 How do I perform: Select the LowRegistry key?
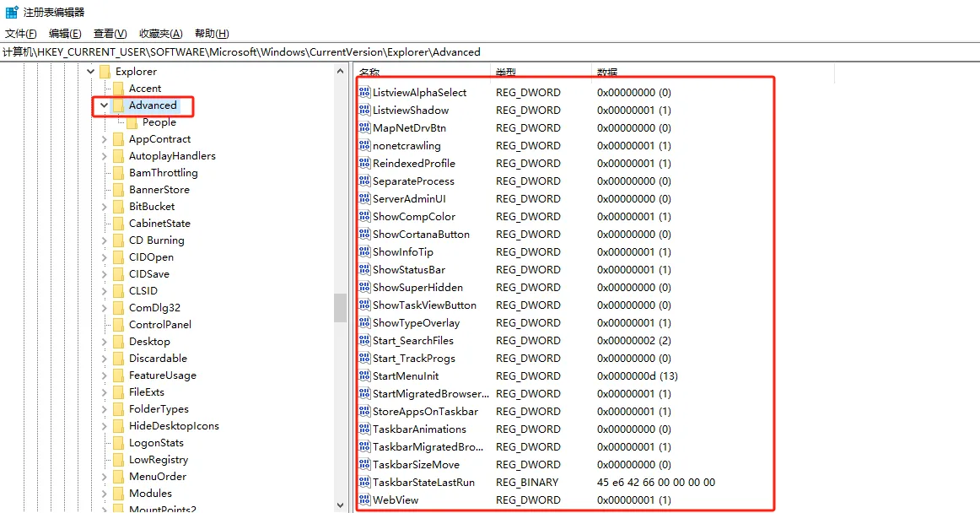click(159, 460)
